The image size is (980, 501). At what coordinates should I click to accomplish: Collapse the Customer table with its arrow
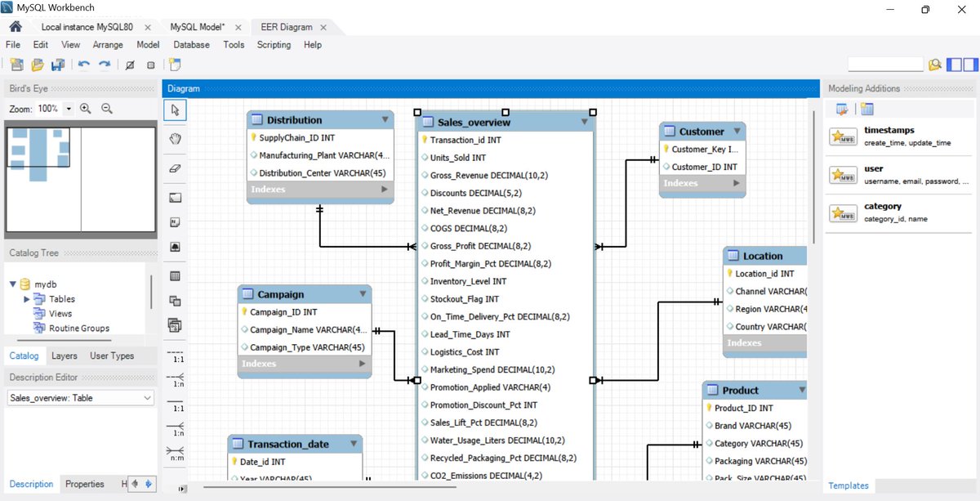[x=737, y=131]
